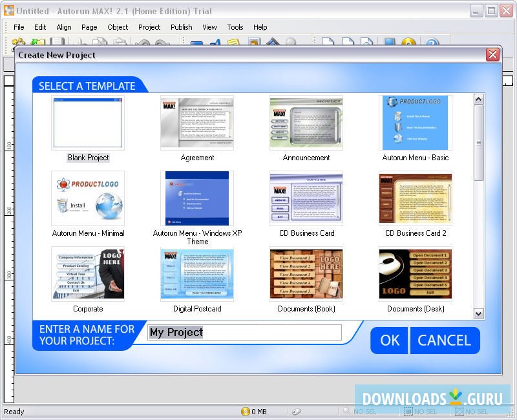
Task: Click the gold disc size icon in status bar
Action: 246,412
